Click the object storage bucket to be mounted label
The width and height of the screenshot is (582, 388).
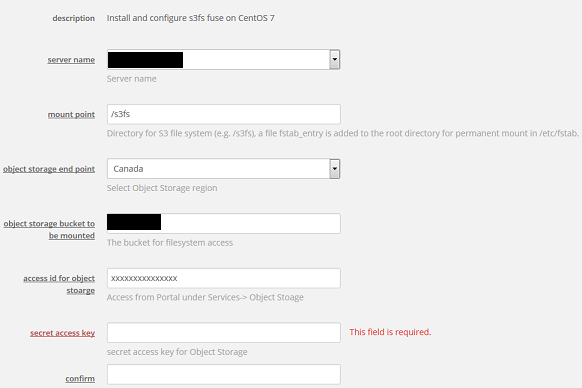click(x=49, y=229)
